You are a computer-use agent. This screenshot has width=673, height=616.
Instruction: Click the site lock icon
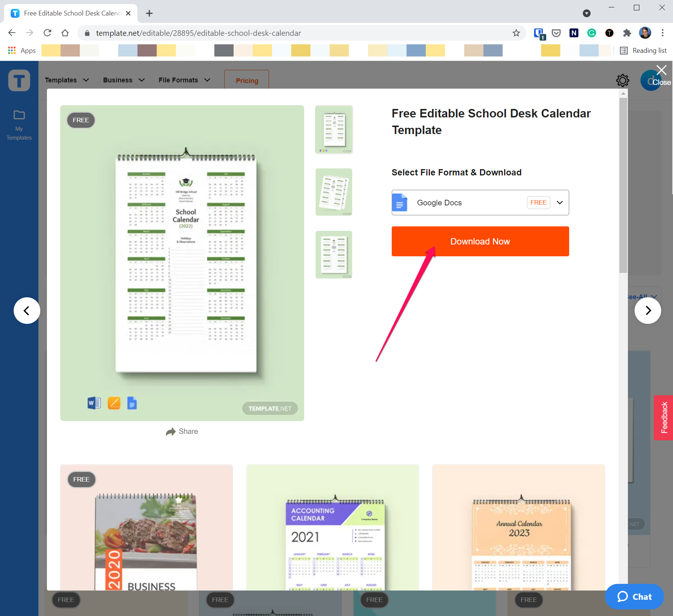pos(87,33)
